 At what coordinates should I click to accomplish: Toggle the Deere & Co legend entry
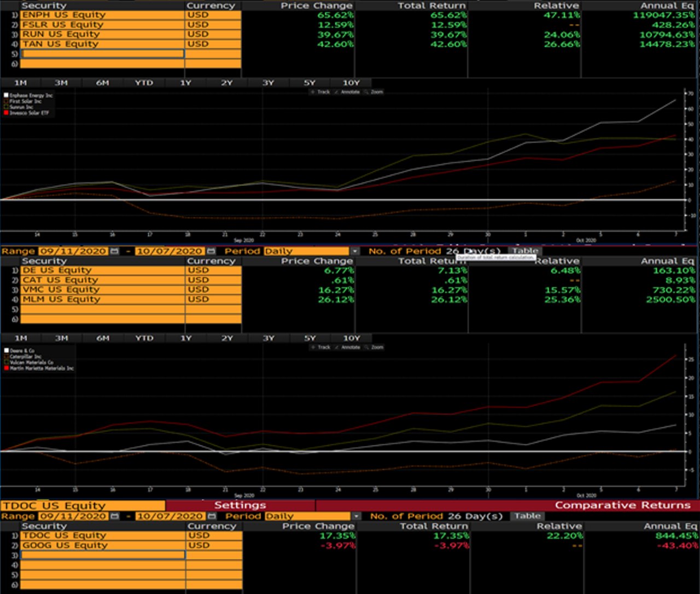coord(19,351)
